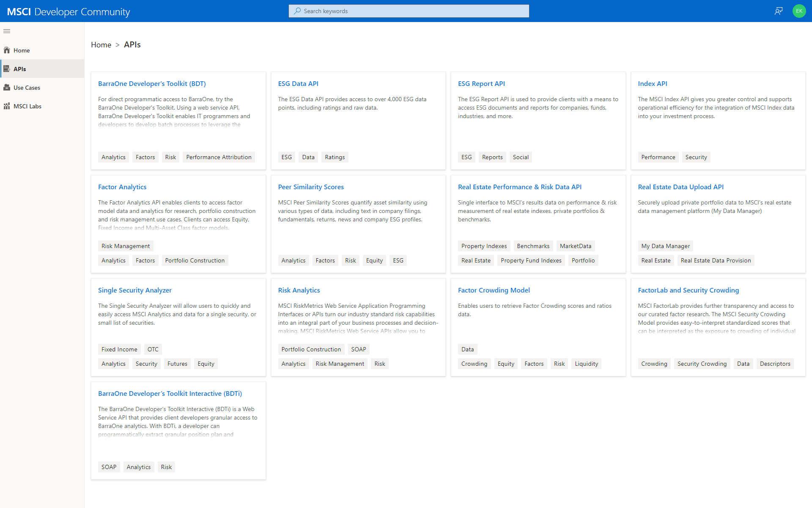
Task: Click the OTC tag
Action: [x=153, y=349]
